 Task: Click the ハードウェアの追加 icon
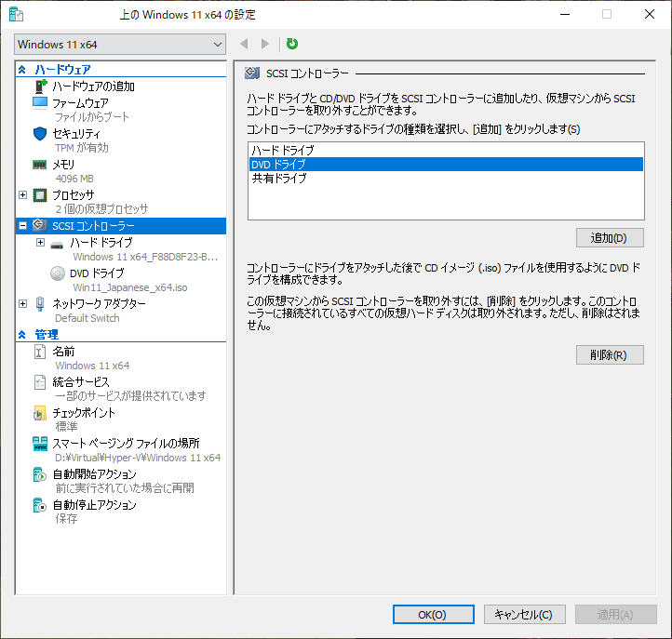point(40,87)
